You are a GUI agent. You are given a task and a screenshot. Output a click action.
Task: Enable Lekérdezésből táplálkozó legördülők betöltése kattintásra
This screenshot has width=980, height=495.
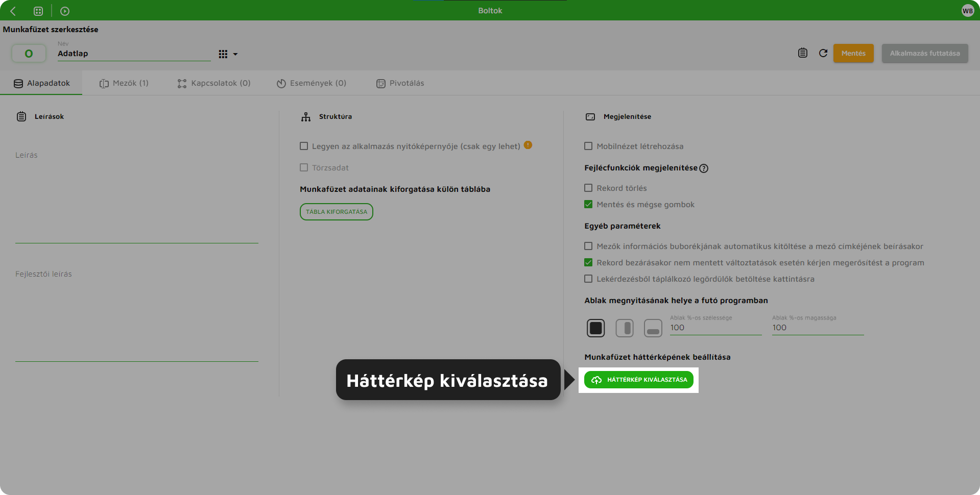tap(588, 279)
